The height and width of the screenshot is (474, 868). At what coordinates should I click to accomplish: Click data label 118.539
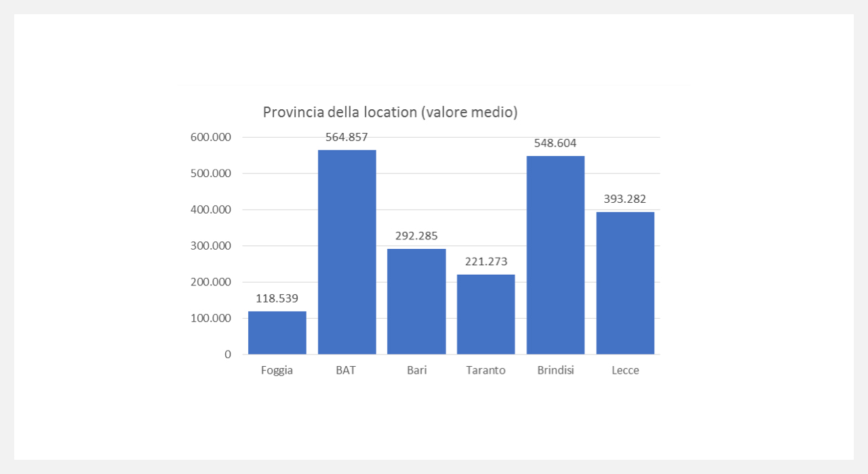click(277, 298)
